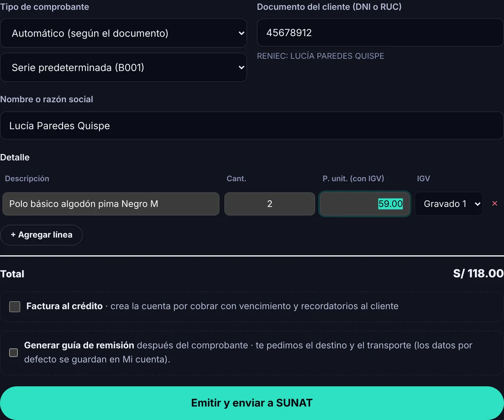Click the Detalle section heading
This screenshot has width=504, height=420.
click(15, 157)
